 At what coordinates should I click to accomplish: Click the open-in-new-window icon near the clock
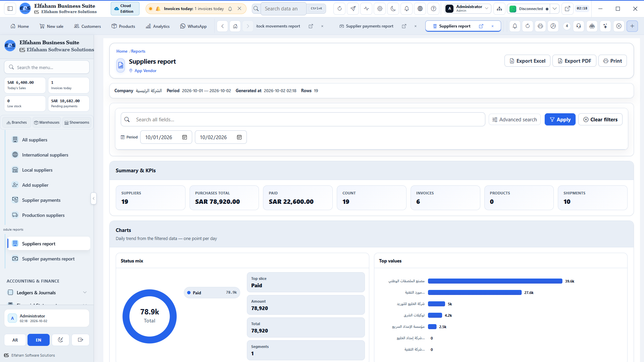point(567,9)
